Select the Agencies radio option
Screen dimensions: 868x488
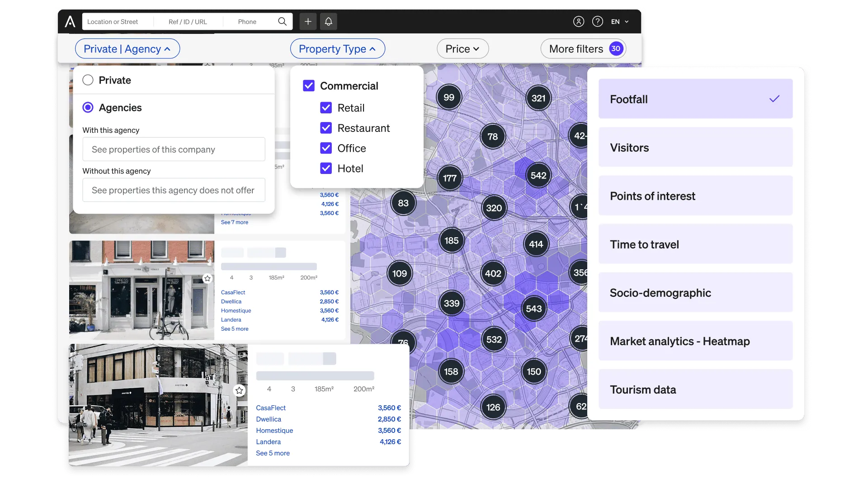click(88, 108)
